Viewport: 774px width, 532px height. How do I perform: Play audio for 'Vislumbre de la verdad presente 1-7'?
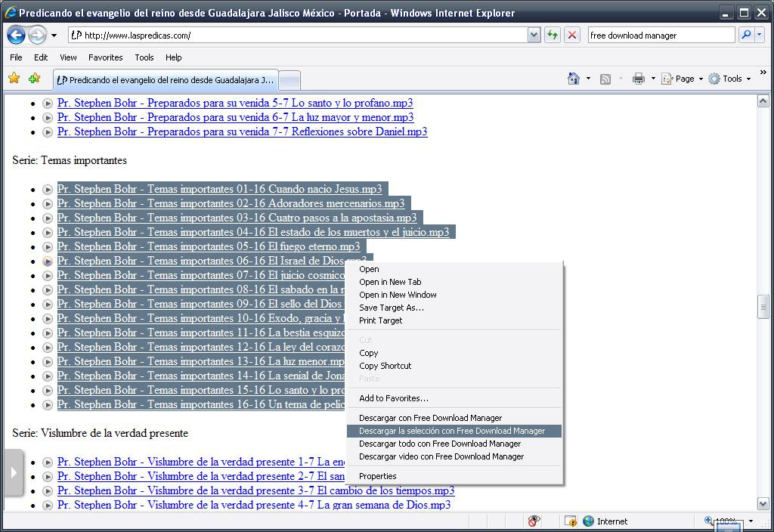click(x=48, y=462)
